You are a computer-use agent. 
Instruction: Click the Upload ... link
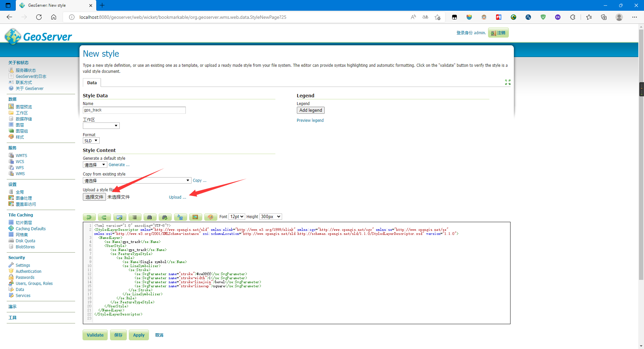pos(177,197)
